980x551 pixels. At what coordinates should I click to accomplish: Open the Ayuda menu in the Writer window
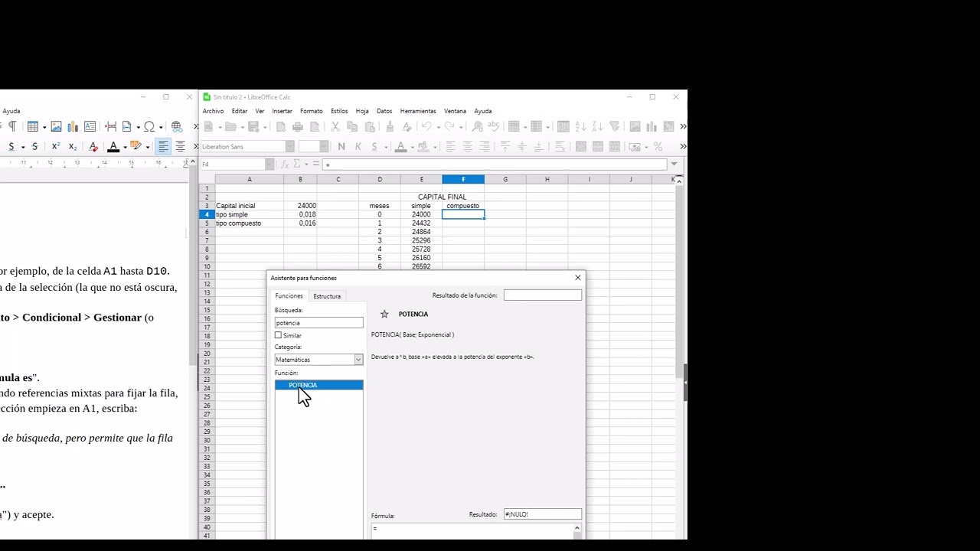click(x=11, y=111)
